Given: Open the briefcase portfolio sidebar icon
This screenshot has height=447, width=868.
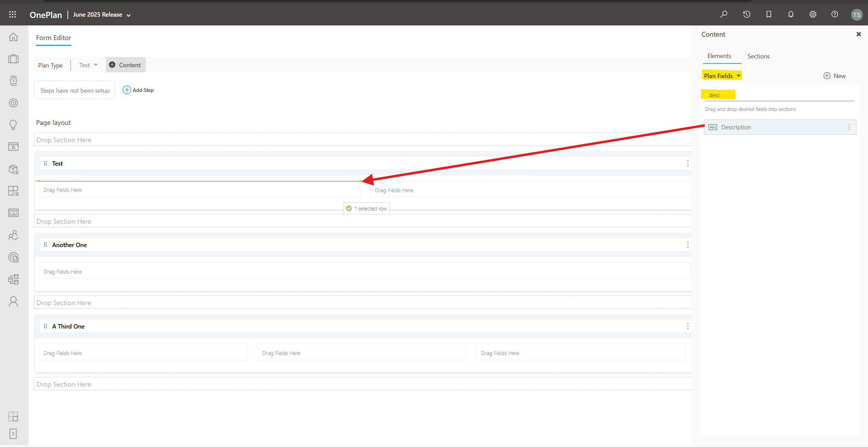Looking at the screenshot, I should click(13, 59).
